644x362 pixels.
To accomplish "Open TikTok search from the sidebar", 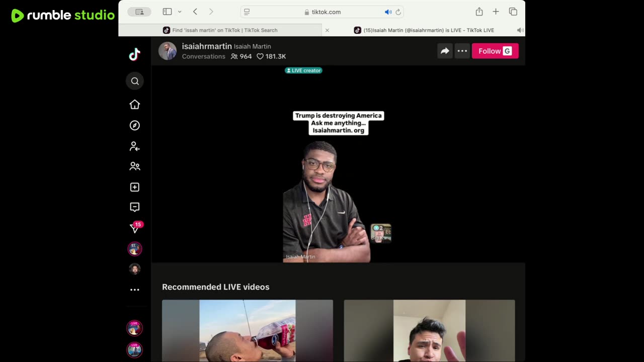I will pos(135,81).
